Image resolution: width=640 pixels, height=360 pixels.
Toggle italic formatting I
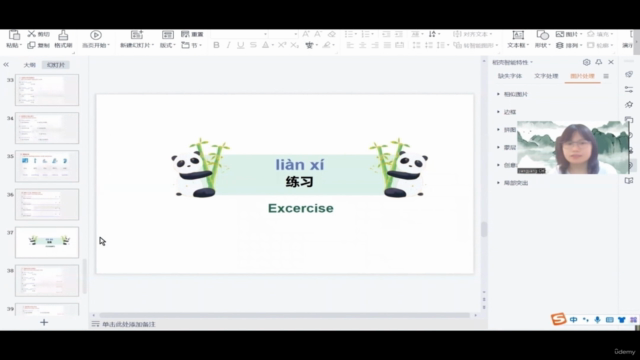tap(229, 45)
